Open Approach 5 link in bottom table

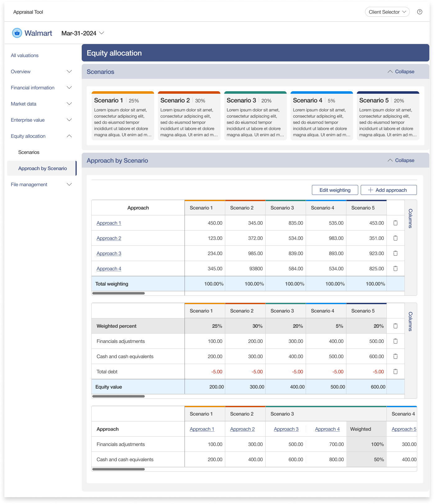(x=404, y=429)
